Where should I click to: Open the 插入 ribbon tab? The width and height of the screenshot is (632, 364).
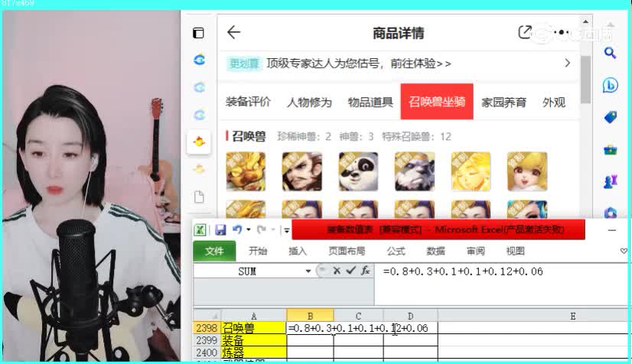click(298, 251)
